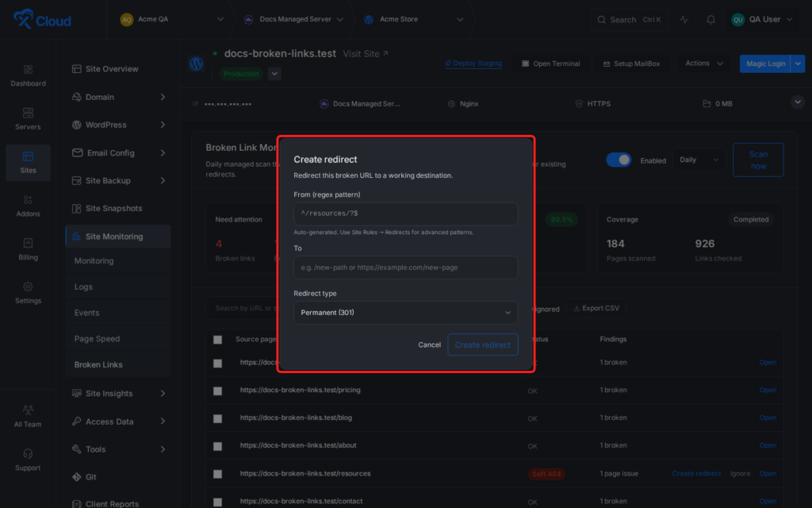
Task: Check the row for /pricing page
Action: pos(217,391)
